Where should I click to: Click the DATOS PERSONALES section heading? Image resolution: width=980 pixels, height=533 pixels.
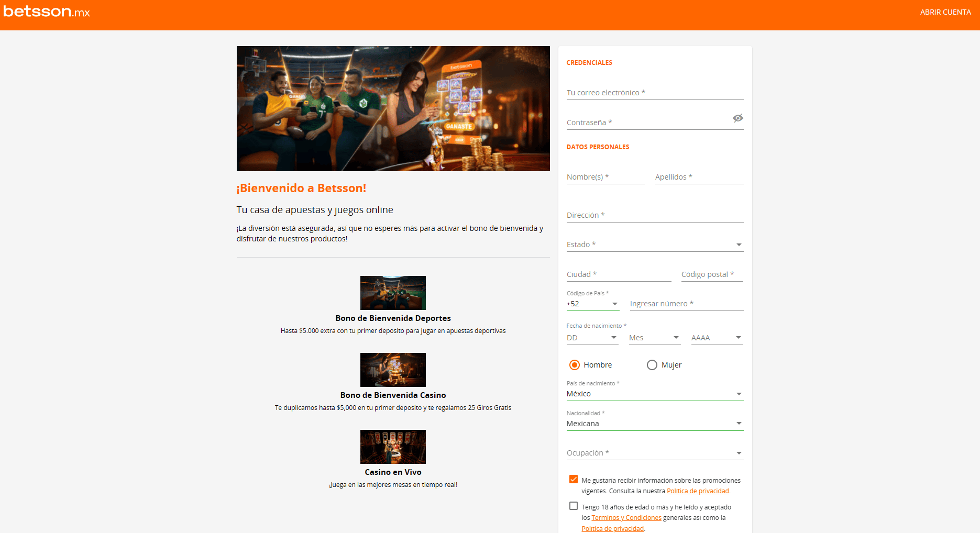click(x=598, y=147)
